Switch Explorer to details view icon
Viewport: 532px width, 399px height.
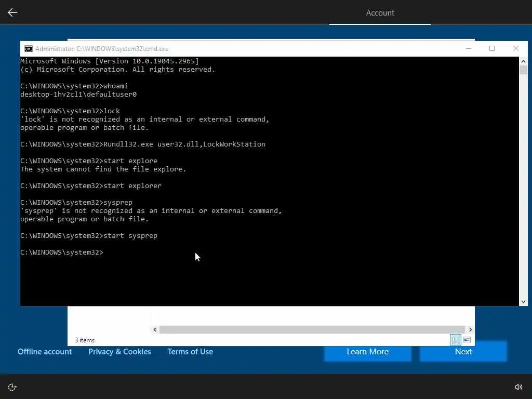[456, 340]
